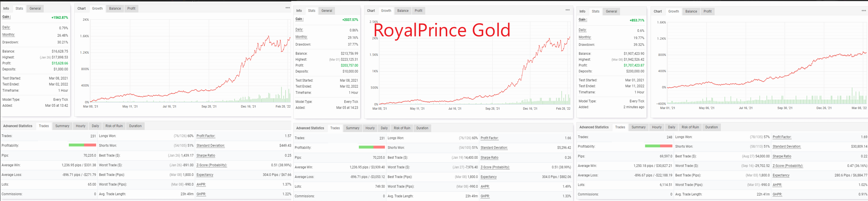
Task: Open Summary tab in 65.00-lots statistics panel
Action: click(x=62, y=126)
